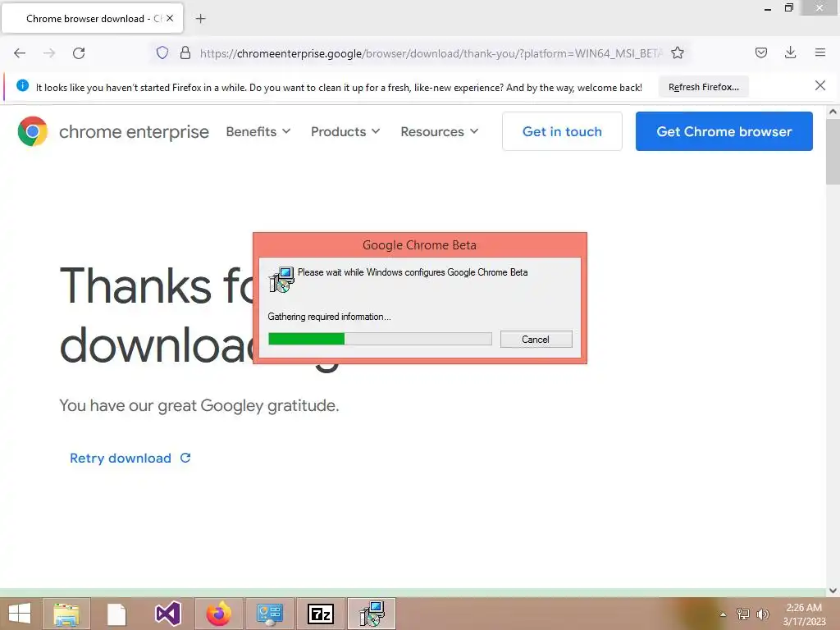This screenshot has height=630, width=840.
Task: Click the Get Chrome browser button
Action: pos(724,131)
